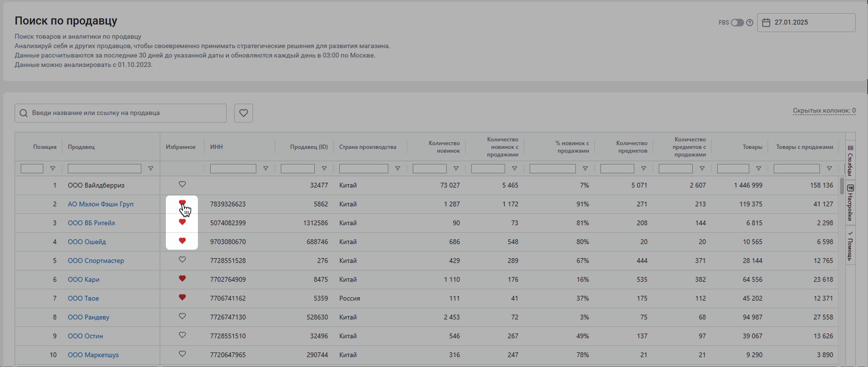Open seller ООО Твое
This screenshot has width=868, height=367.
[83, 299]
